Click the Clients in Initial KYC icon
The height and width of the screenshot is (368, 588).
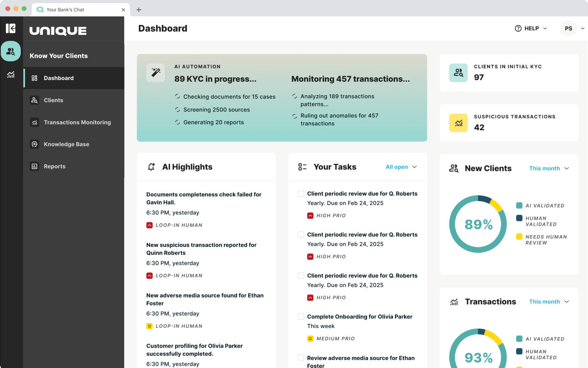pyautogui.click(x=458, y=73)
